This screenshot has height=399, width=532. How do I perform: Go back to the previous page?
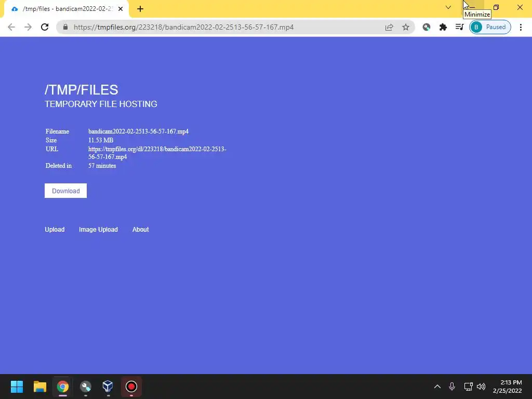[x=11, y=27]
